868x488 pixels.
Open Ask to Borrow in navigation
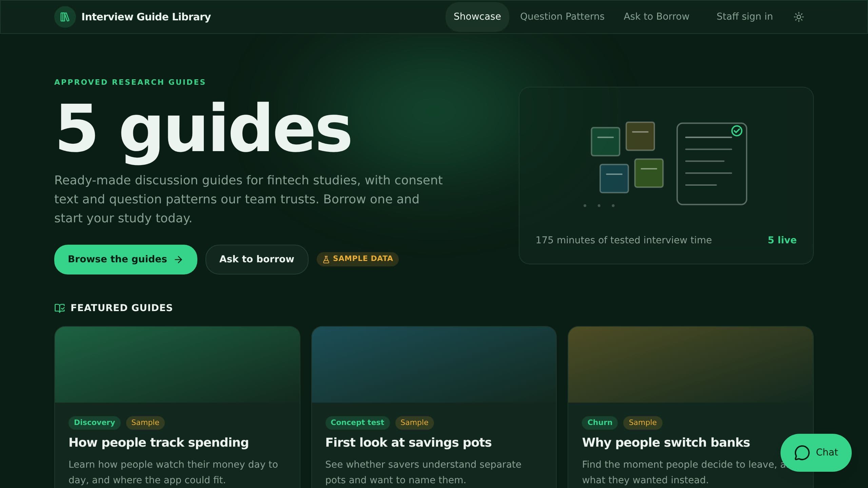[x=656, y=17]
